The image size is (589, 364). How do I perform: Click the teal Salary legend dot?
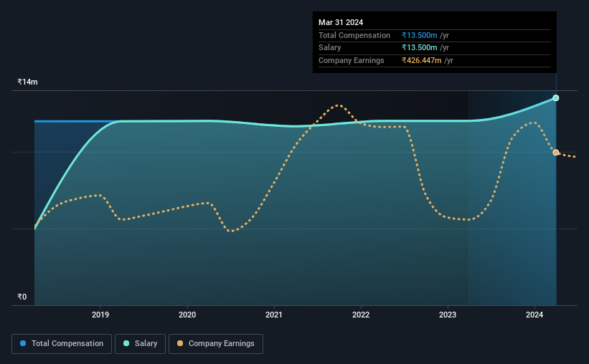point(126,343)
